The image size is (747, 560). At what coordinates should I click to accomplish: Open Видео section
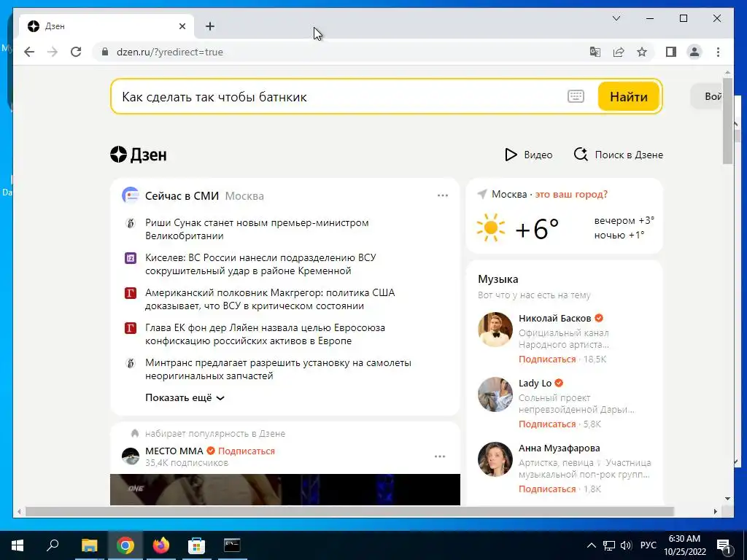click(x=528, y=155)
